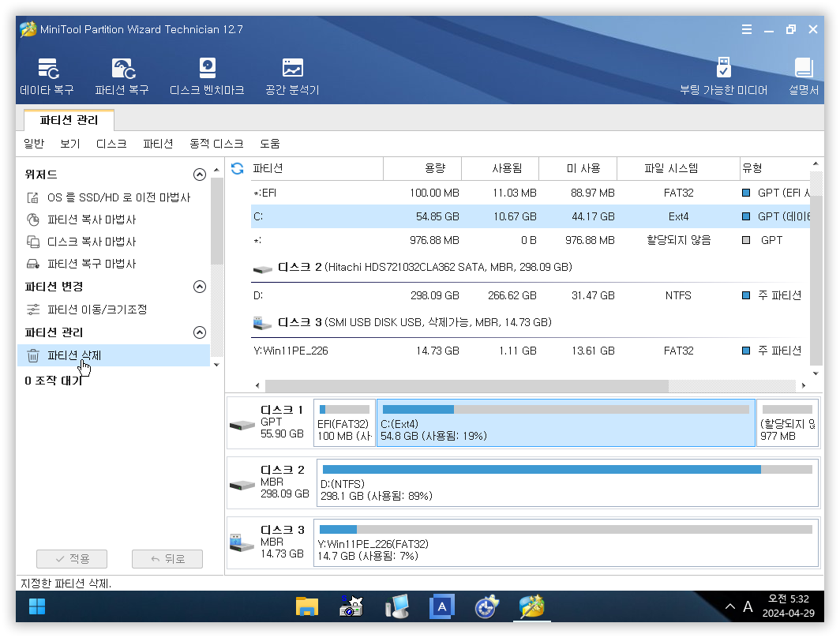This screenshot has height=638, width=840.
Task: Open the 보기 menu
Action: pyautogui.click(x=70, y=144)
